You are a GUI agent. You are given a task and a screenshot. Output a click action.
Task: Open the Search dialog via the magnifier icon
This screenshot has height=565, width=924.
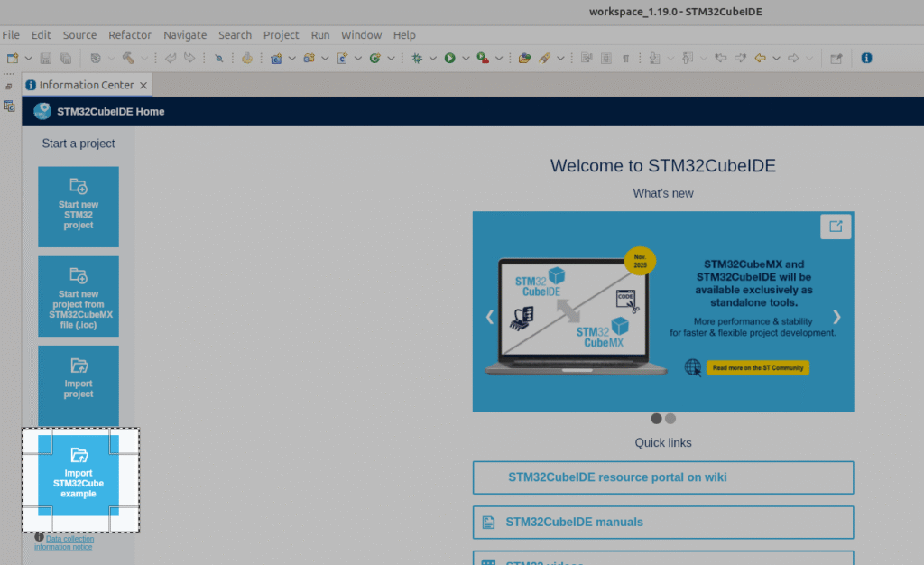coord(219,57)
